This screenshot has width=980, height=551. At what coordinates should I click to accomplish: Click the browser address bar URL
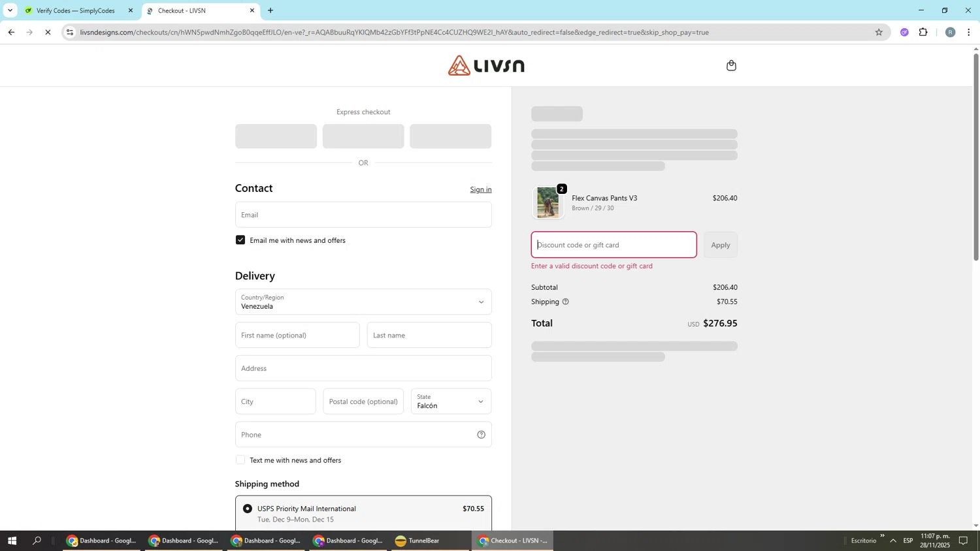(x=394, y=32)
